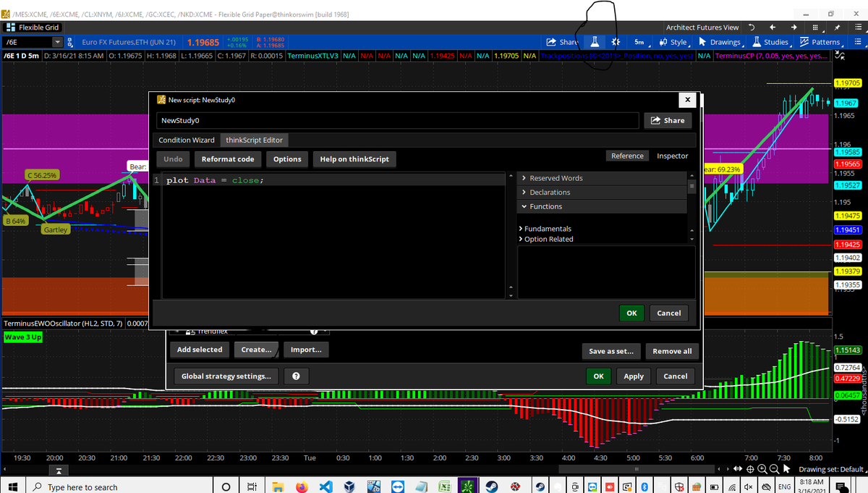Click the Undo button
This screenshot has width=868, height=493.
[173, 159]
